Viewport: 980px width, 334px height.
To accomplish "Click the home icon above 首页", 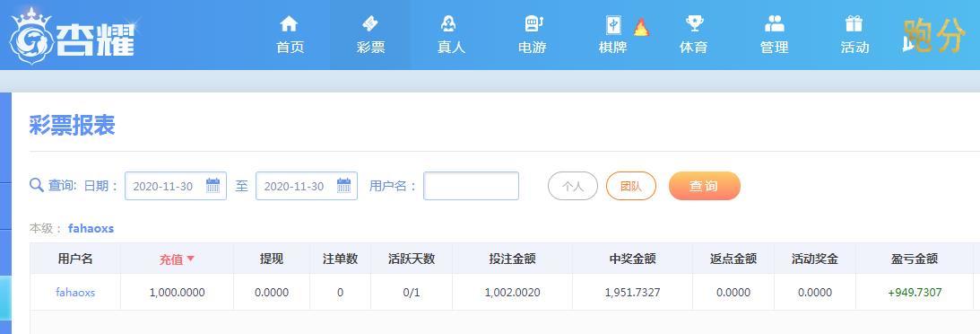I will (289, 24).
